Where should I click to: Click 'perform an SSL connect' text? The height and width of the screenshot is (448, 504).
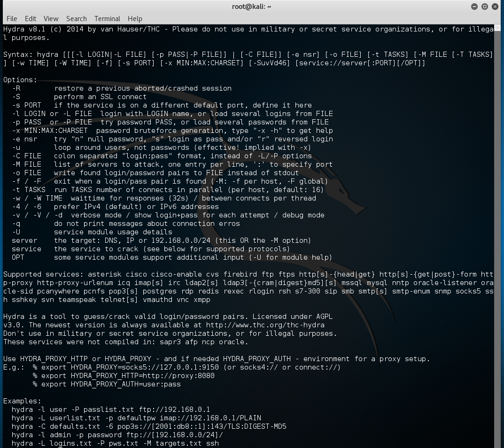100,97
